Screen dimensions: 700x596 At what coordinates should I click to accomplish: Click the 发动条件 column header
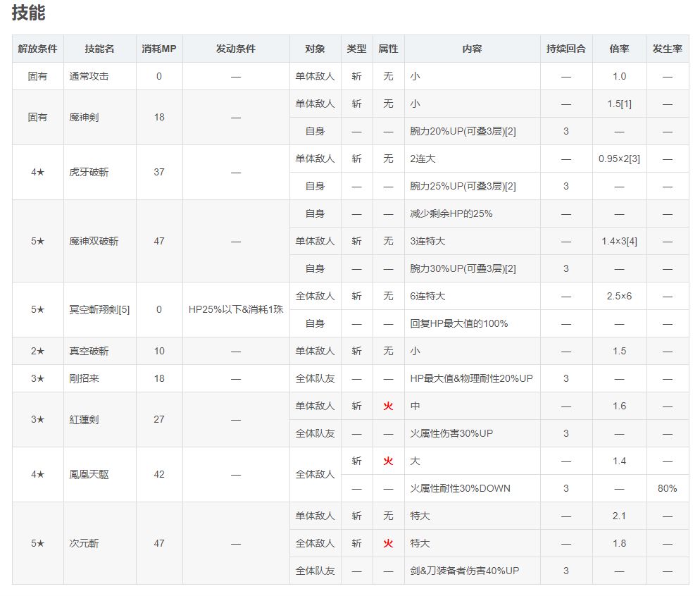click(x=236, y=49)
